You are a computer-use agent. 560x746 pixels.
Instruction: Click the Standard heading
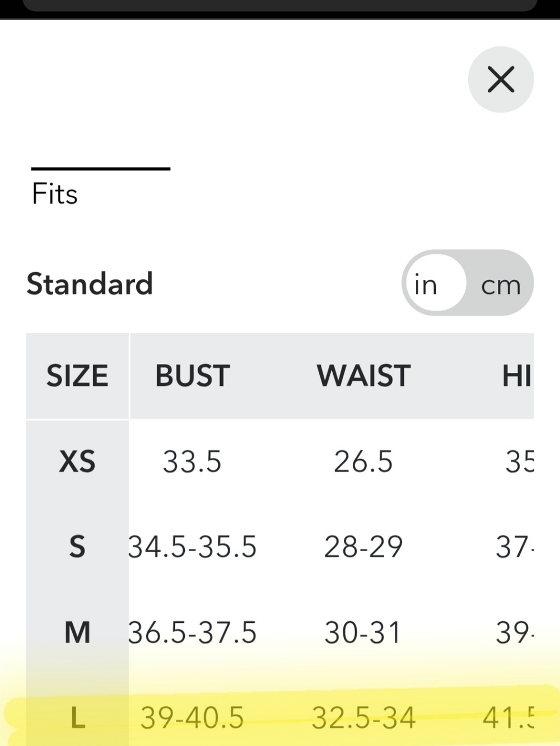90,283
